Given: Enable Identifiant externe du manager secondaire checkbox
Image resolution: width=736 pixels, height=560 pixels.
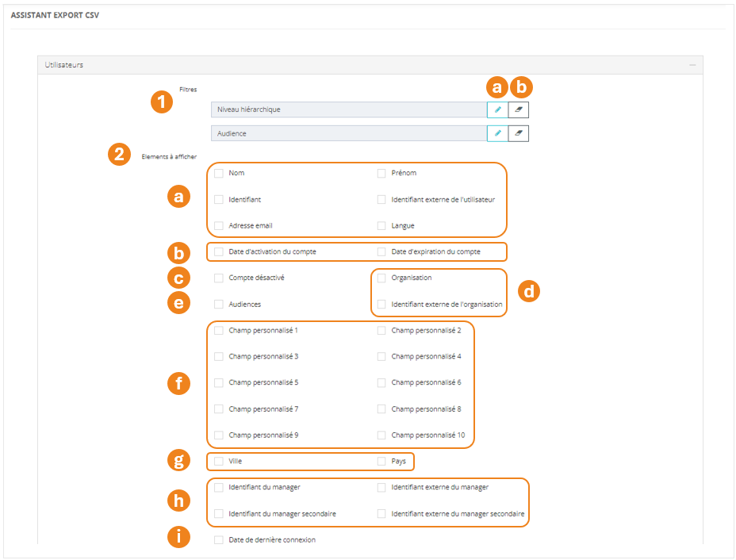Looking at the screenshot, I should click(381, 513).
